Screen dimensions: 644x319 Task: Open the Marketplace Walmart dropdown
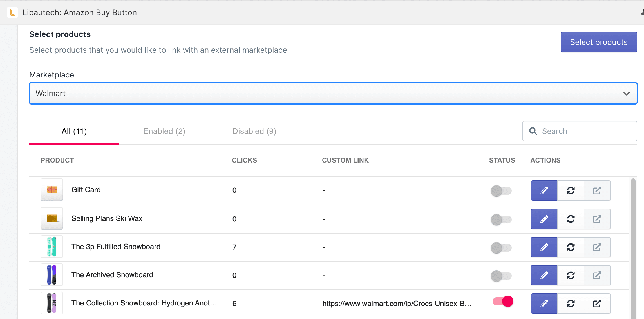coord(333,93)
